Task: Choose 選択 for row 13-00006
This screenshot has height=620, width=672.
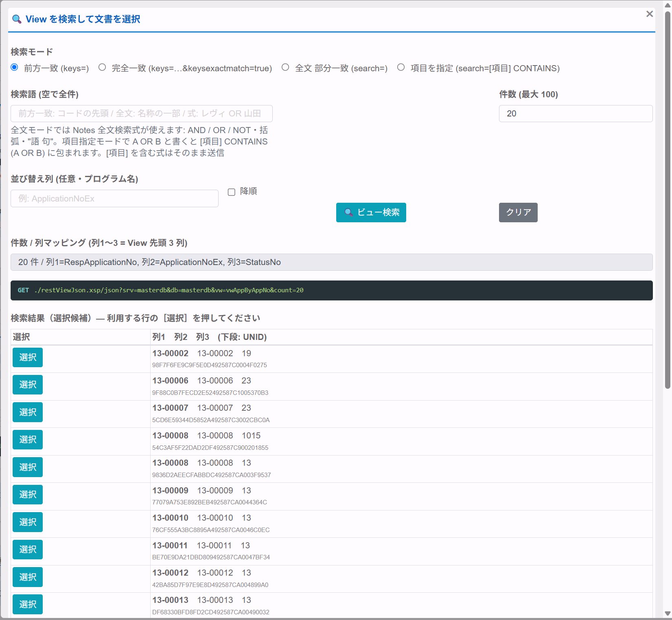Action: tap(28, 385)
